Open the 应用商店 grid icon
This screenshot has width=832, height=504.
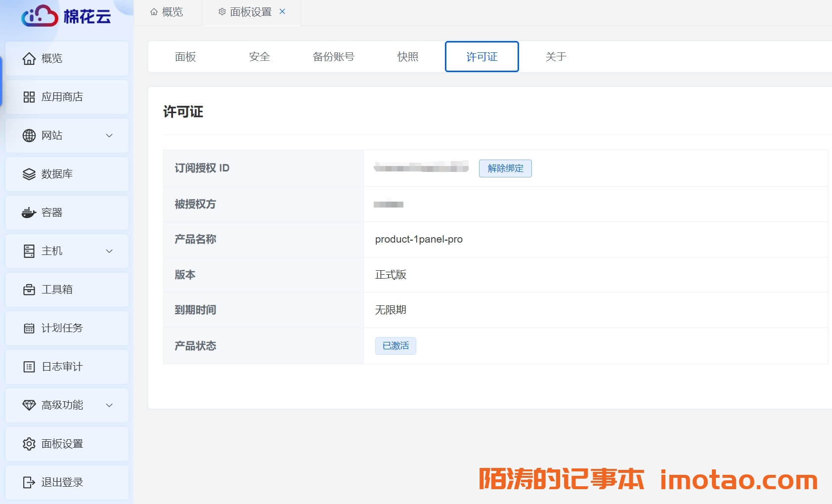[29, 97]
